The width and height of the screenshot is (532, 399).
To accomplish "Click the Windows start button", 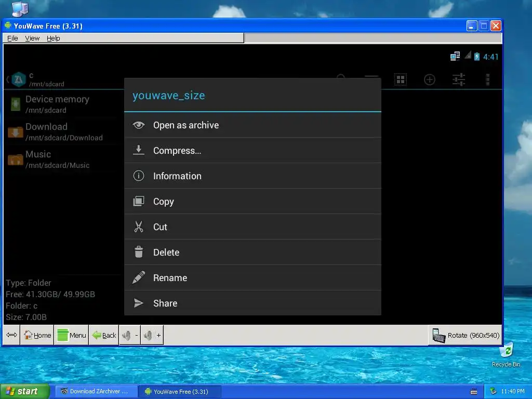I will (x=24, y=391).
